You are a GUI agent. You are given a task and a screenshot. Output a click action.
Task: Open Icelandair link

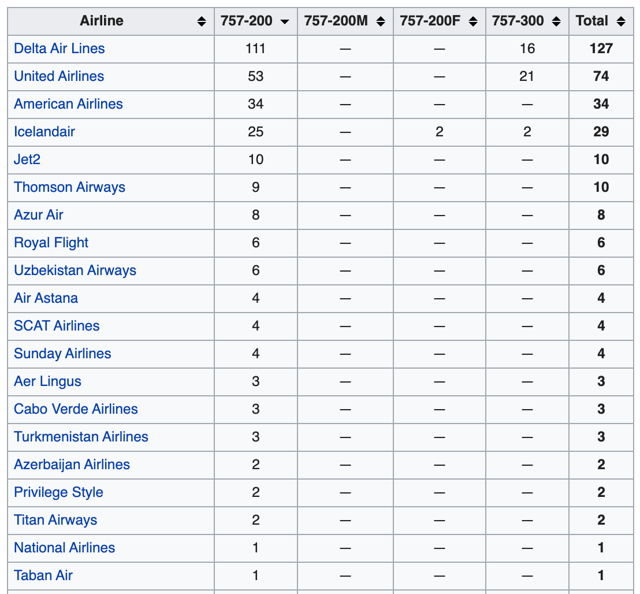[x=44, y=132]
